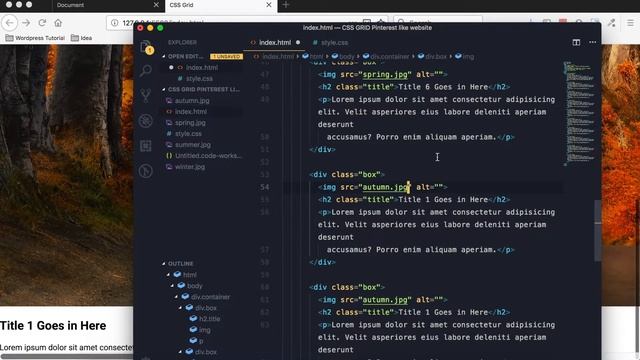Open the Debug view in activity bar

[146, 121]
